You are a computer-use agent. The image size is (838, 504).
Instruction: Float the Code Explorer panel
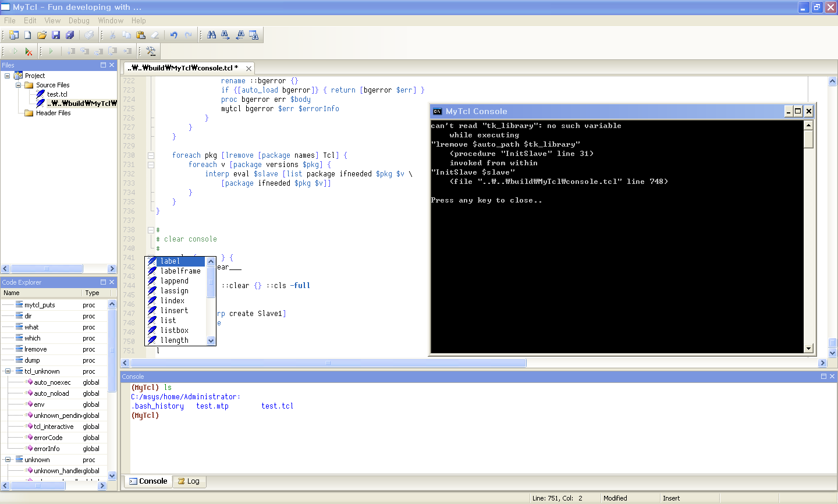[x=103, y=282]
